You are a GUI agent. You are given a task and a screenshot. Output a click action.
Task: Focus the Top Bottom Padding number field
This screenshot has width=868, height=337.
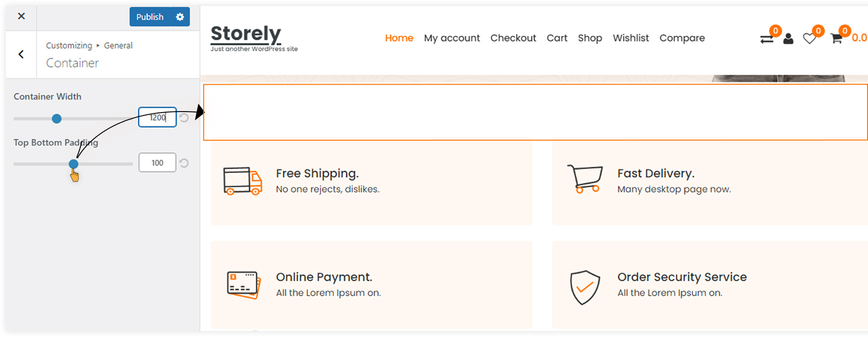coord(157,162)
